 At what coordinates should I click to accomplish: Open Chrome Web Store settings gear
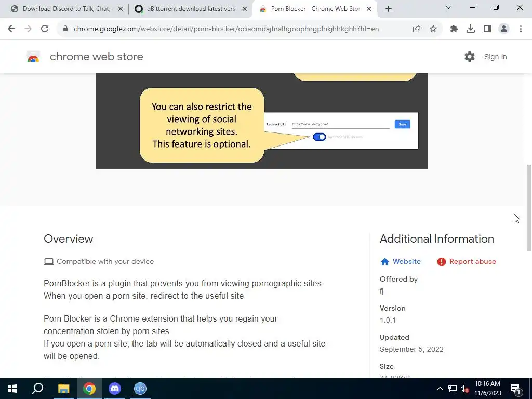[470, 57]
